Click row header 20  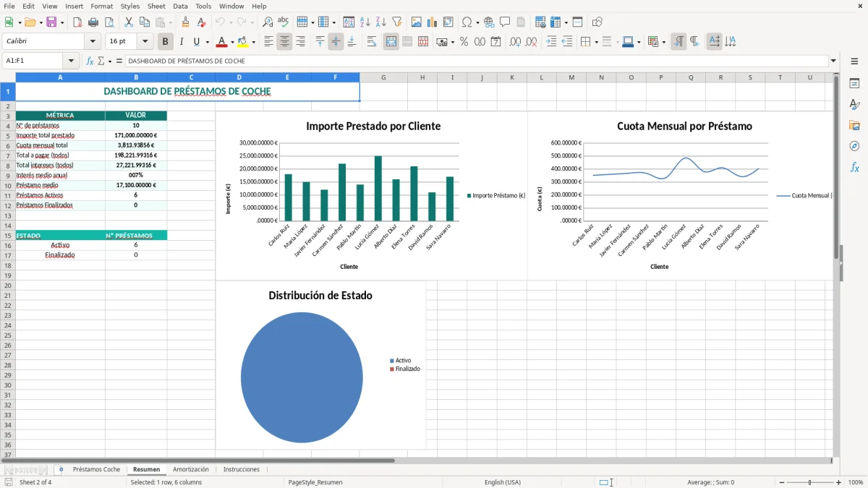point(8,285)
